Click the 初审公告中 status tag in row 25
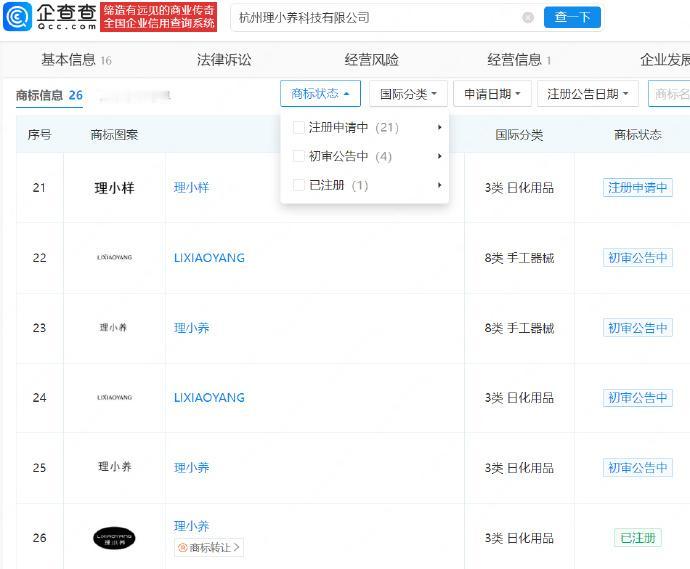 click(x=638, y=468)
